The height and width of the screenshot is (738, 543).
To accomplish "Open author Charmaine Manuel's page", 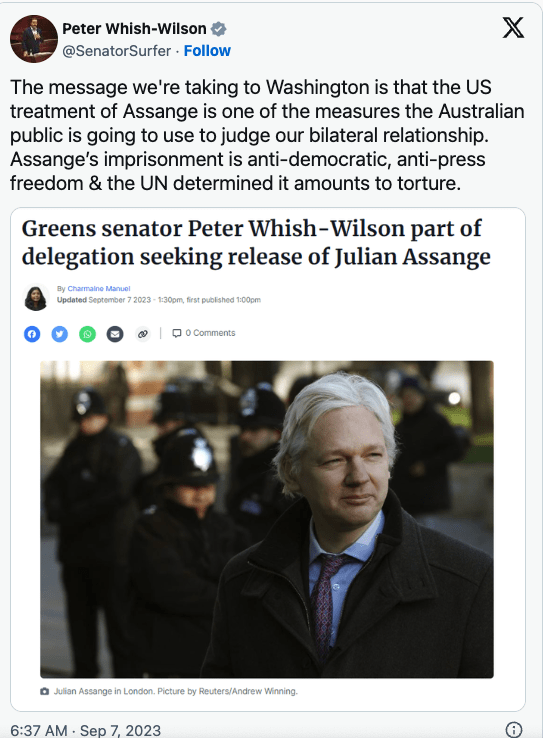I will pyautogui.click(x=99, y=289).
